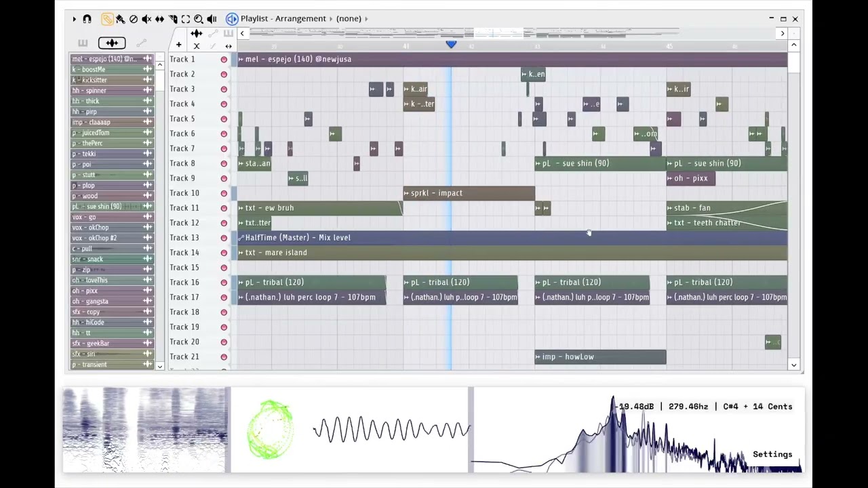
Task: Mute Track 8 with its red dot
Action: 224,164
